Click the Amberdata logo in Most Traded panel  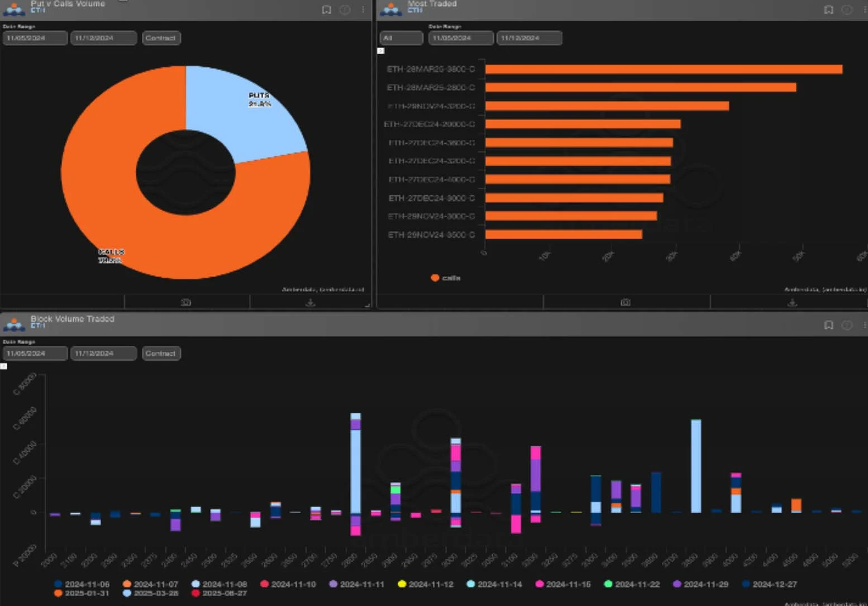391,9
